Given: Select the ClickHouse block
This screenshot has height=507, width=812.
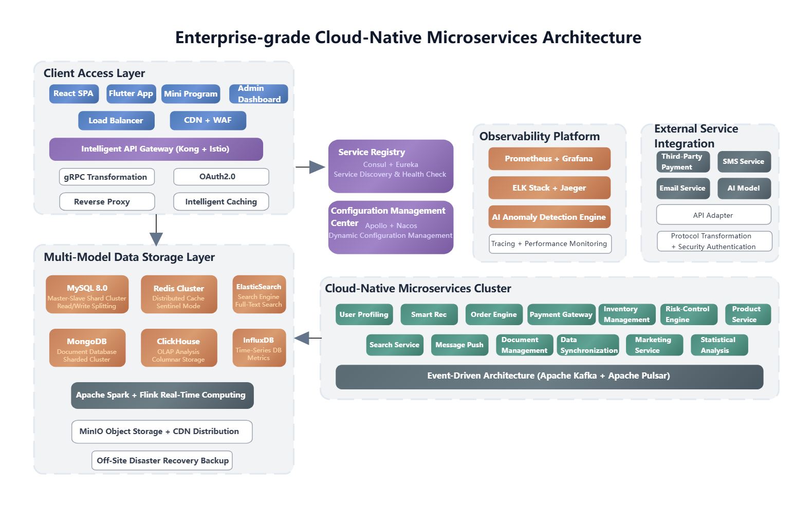Looking at the screenshot, I should [179, 348].
